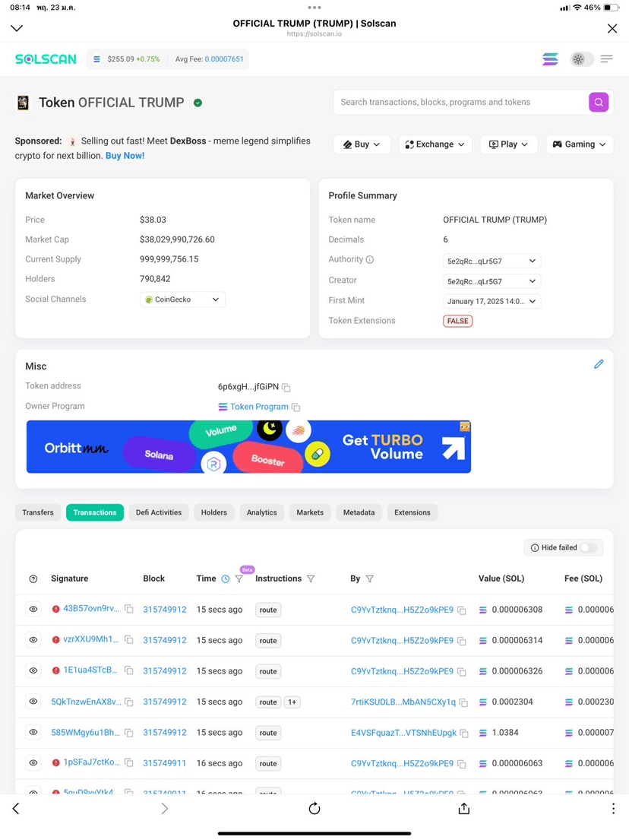Open the CoinGecko social channels dropdown
This screenshot has height=840, width=629.
click(182, 300)
